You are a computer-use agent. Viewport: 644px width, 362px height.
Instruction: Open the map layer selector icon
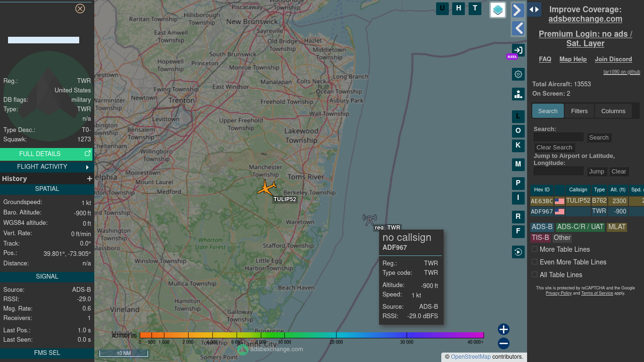pos(498,9)
